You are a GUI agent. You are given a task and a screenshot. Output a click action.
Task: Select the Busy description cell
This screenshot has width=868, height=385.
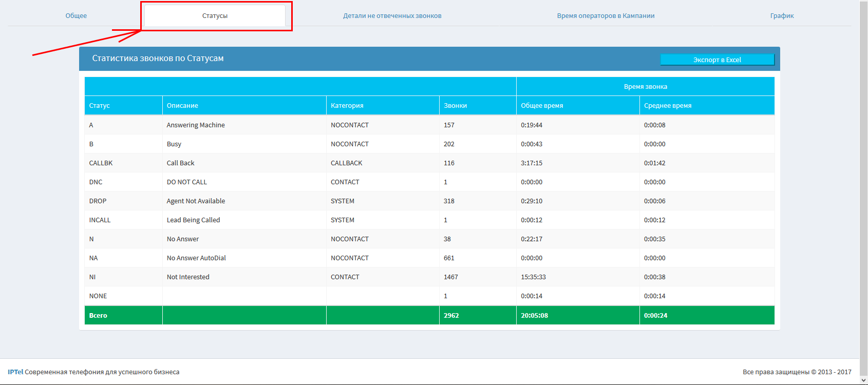(x=244, y=144)
